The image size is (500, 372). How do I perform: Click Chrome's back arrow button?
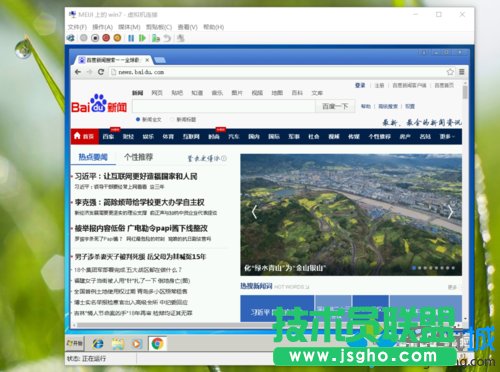pos(78,72)
